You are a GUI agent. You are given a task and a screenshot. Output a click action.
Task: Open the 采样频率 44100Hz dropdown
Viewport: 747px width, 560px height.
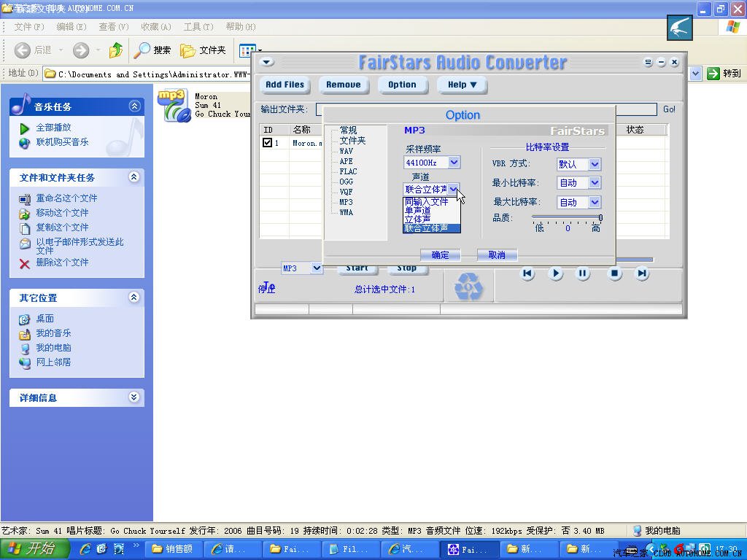pos(454,163)
